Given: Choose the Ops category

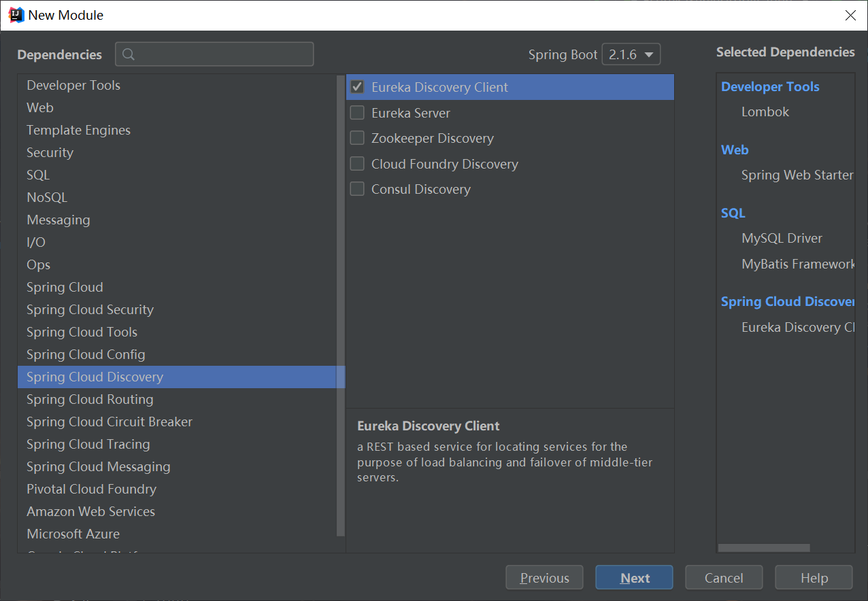Looking at the screenshot, I should coord(177,264).
